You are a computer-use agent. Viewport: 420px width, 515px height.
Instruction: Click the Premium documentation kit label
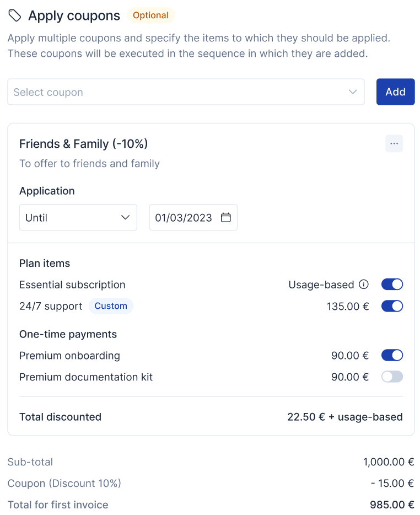(x=85, y=377)
